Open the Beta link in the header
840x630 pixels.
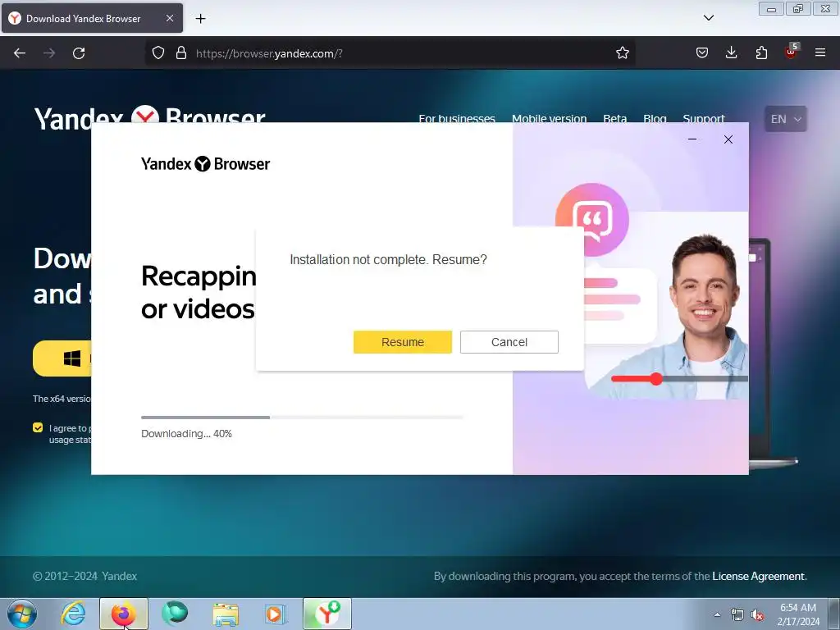tap(615, 118)
